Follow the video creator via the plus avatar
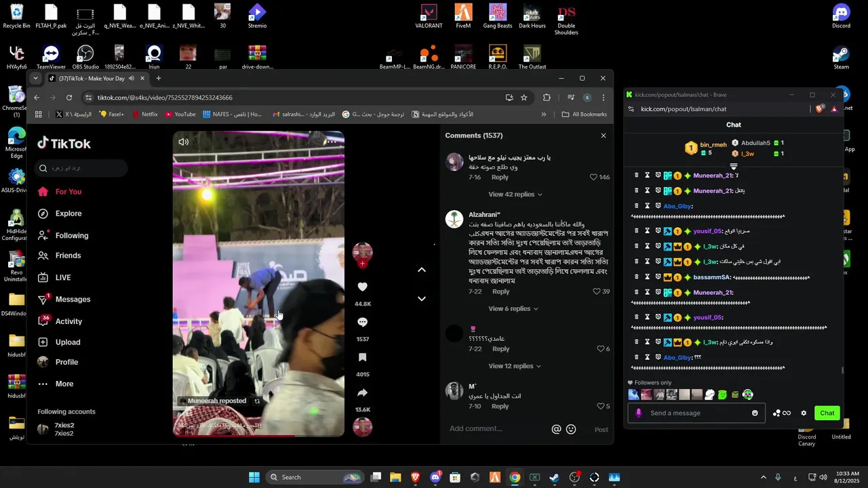The width and height of the screenshot is (868, 488). pos(362,264)
